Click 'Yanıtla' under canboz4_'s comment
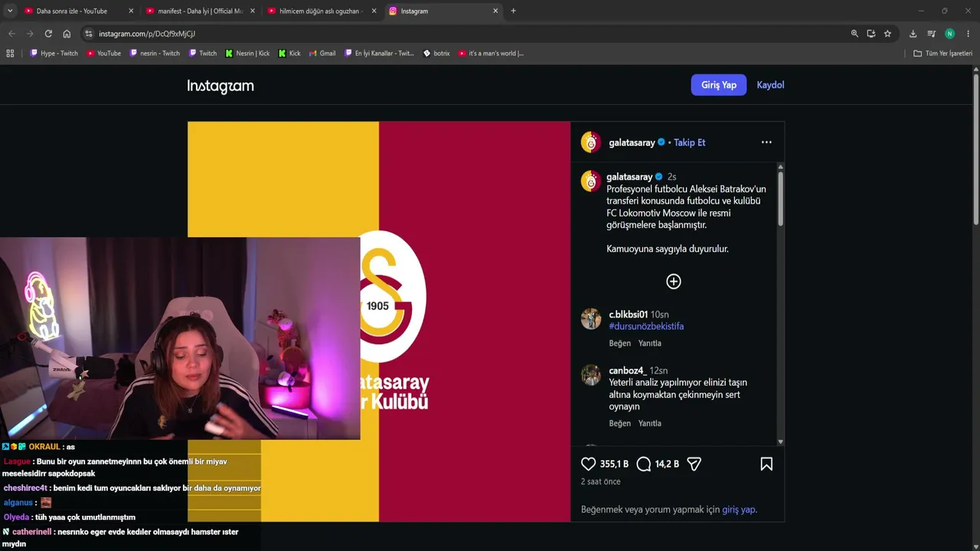Image resolution: width=980 pixels, height=551 pixels. point(650,423)
